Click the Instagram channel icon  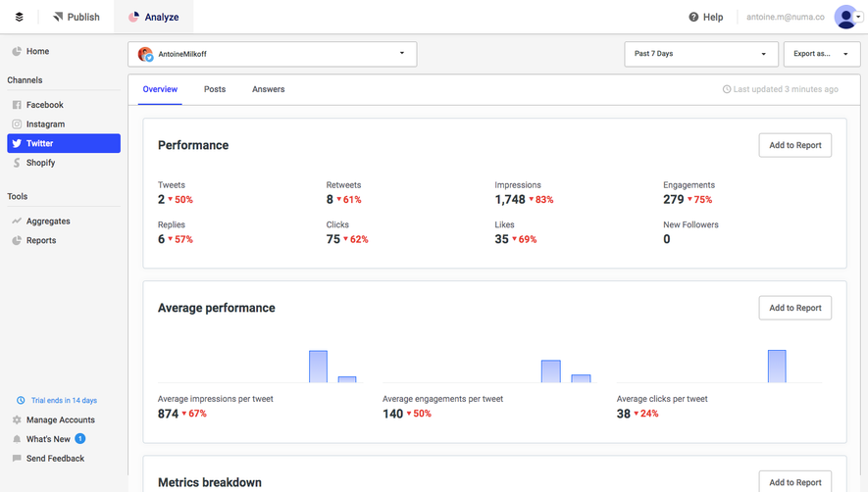(x=17, y=124)
